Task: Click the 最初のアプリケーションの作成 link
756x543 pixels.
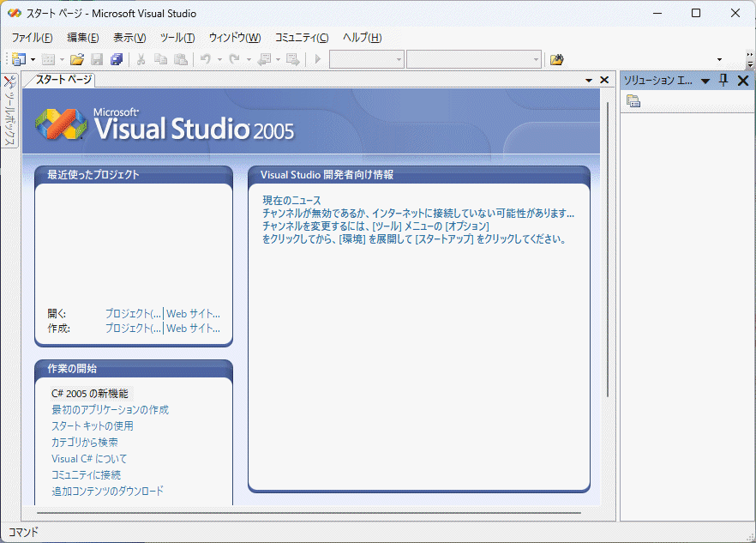Action: [110, 410]
